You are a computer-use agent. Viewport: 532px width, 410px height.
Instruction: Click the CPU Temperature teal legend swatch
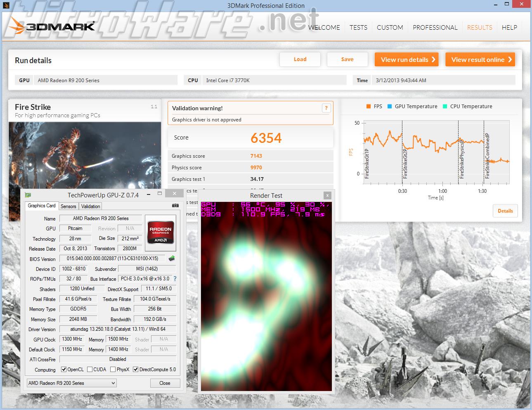[x=445, y=106]
